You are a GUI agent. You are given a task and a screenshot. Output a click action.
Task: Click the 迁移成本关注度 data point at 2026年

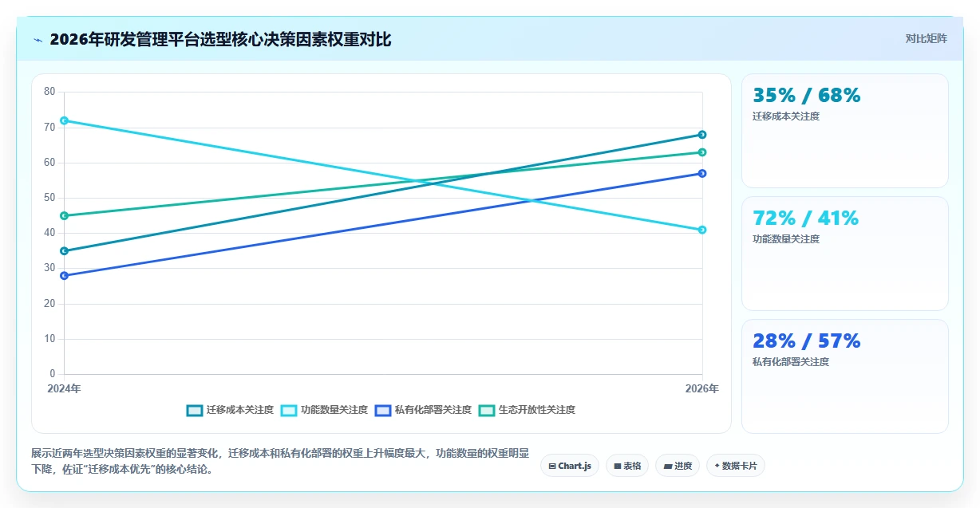[x=702, y=135]
